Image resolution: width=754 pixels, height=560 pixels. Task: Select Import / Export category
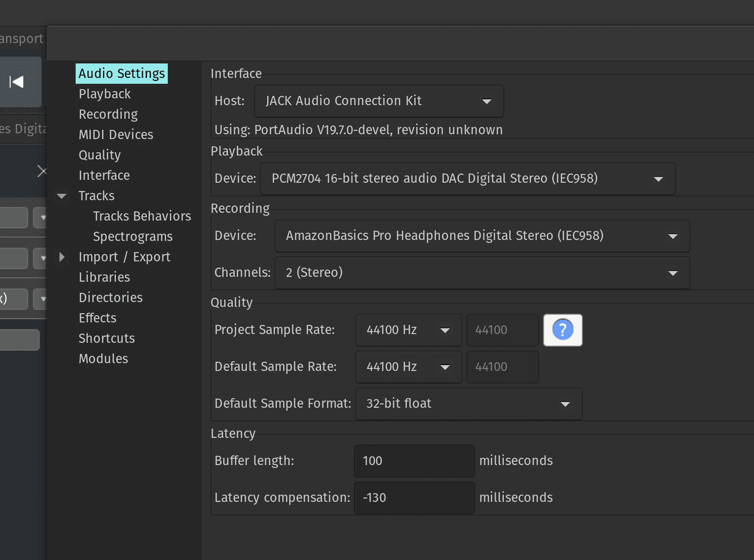pyautogui.click(x=124, y=256)
